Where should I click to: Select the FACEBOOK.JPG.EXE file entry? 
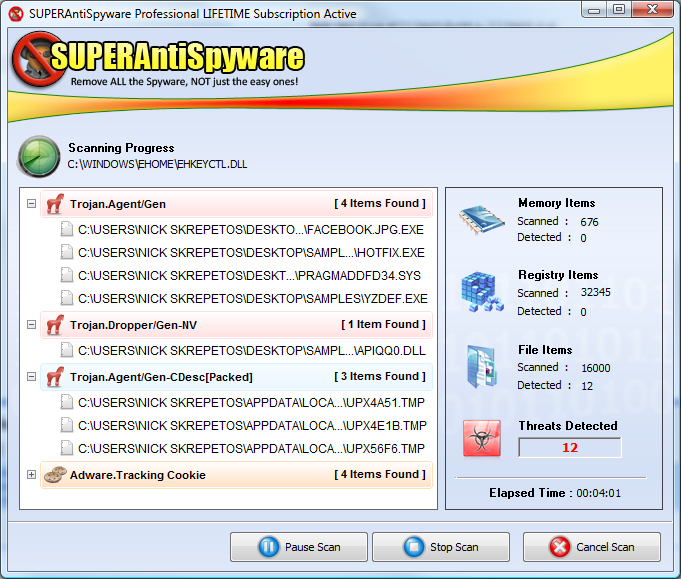[x=251, y=229]
